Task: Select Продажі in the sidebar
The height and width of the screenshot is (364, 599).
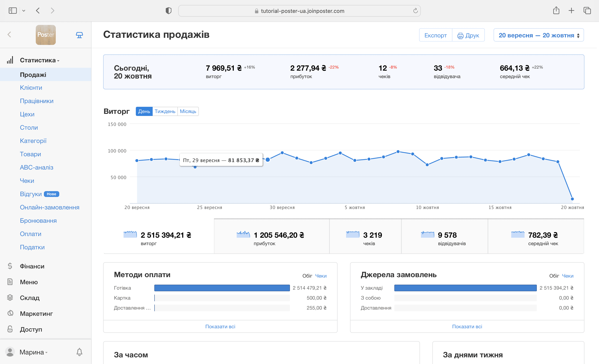Action: pos(46,75)
